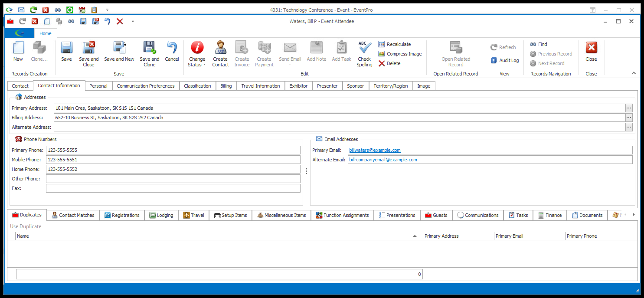Open the Lodging bottom tab
Screen dimensions: 644x298
click(x=161, y=215)
